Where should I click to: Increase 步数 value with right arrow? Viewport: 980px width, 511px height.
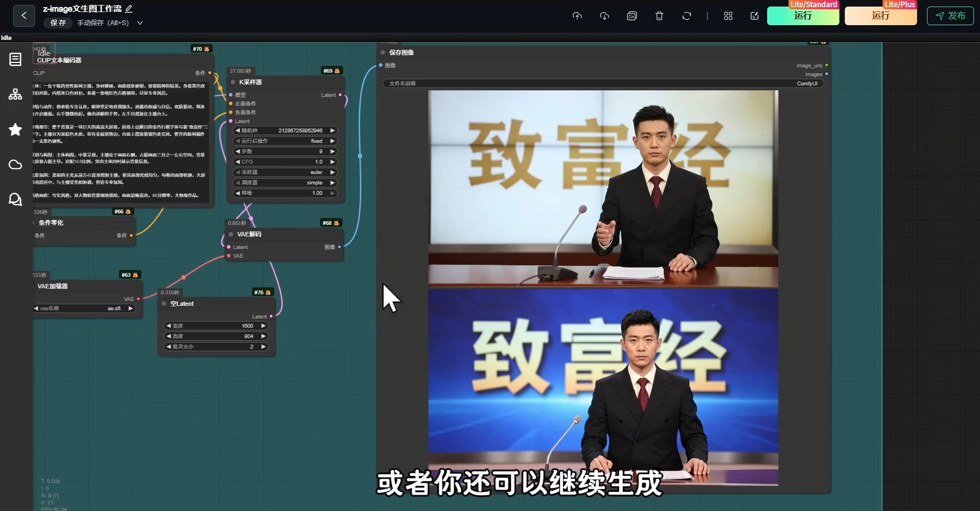(332, 152)
